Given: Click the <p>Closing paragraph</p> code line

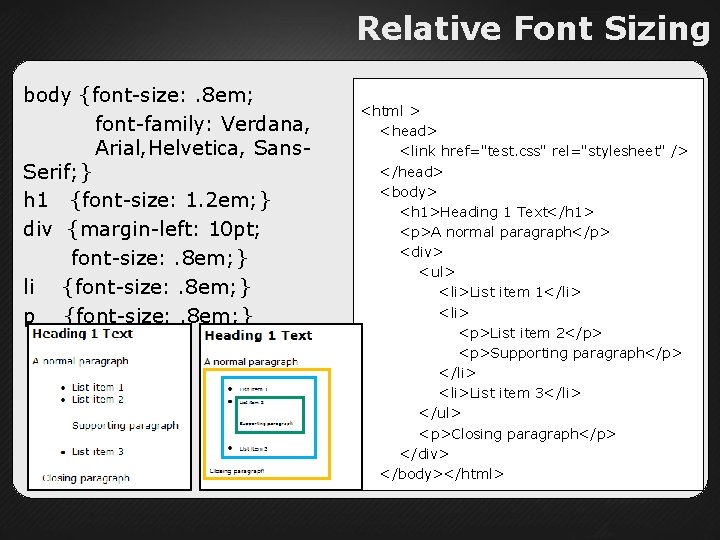Looking at the screenshot, I should (518, 434).
